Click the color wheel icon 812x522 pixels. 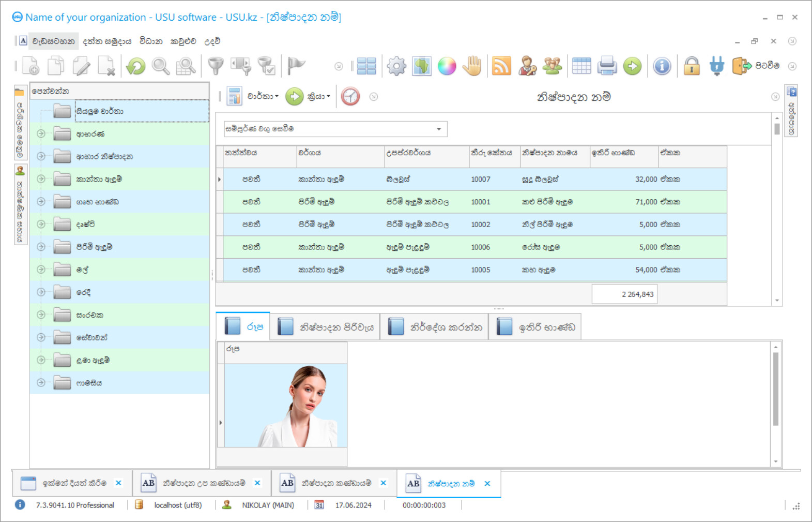point(447,66)
